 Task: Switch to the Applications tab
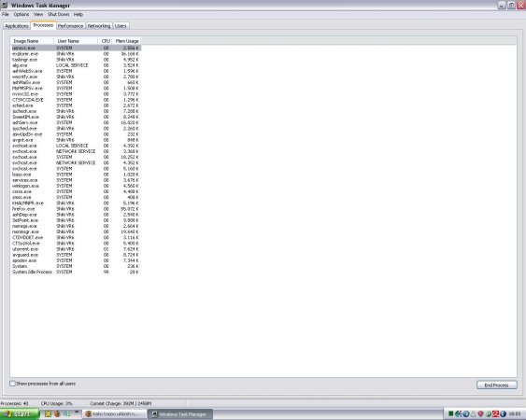point(17,26)
